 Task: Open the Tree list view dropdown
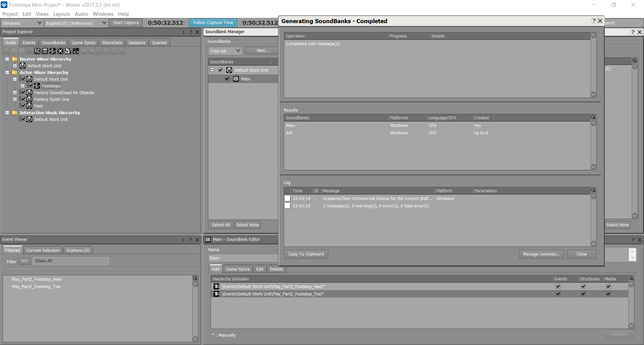[225, 51]
